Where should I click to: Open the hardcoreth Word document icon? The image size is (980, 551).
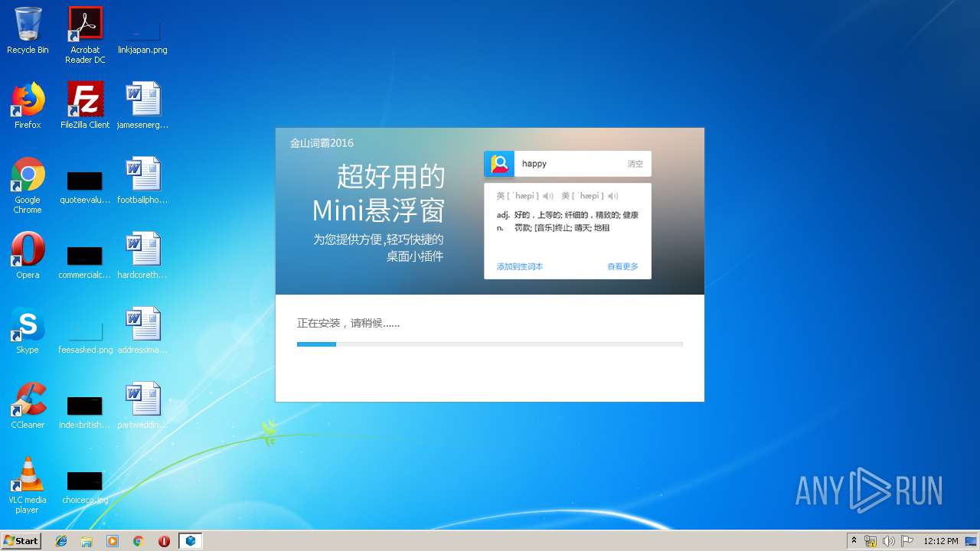(x=142, y=256)
